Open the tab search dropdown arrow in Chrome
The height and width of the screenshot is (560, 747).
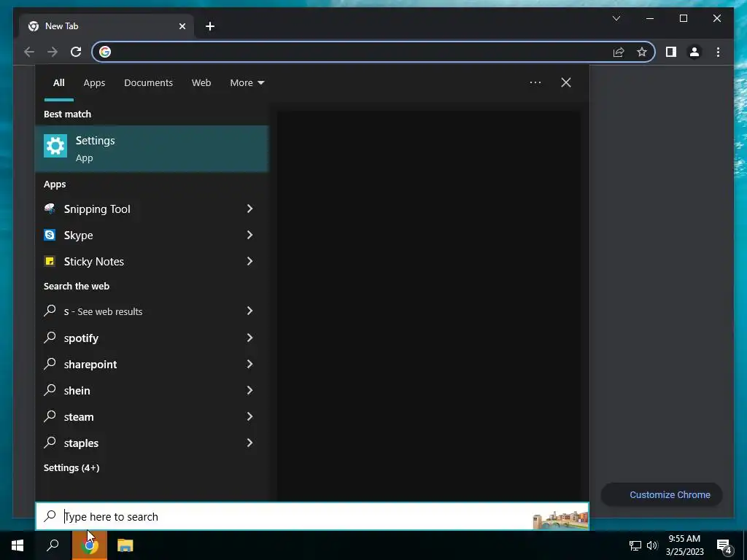pyautogui.click(x=616, y=18)
